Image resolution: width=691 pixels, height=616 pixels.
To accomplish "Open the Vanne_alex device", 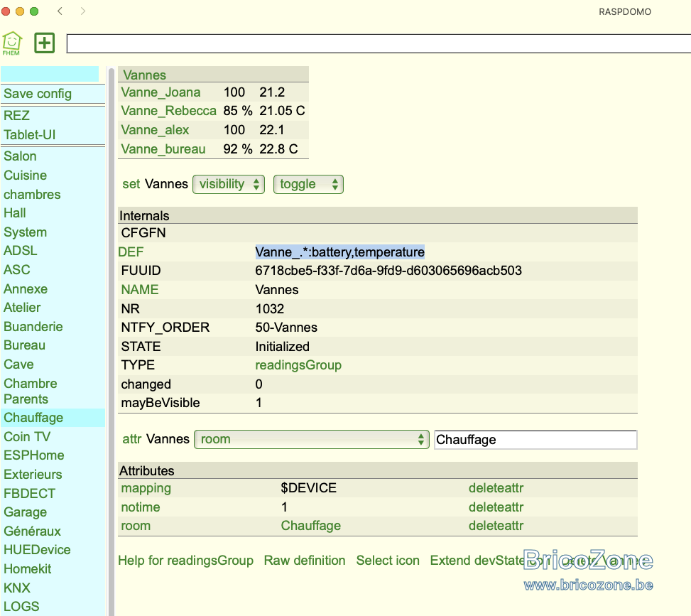I will [155, 130].
